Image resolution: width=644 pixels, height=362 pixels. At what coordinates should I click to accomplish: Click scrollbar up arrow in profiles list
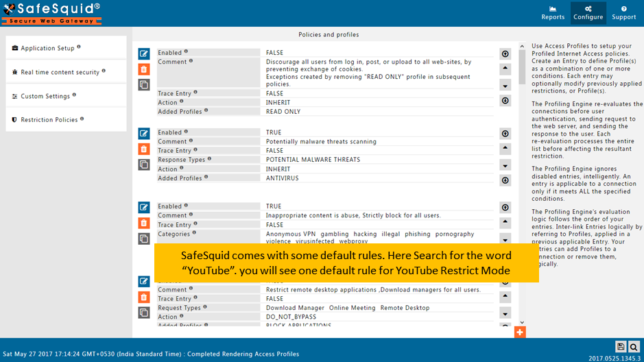(522, 47)
